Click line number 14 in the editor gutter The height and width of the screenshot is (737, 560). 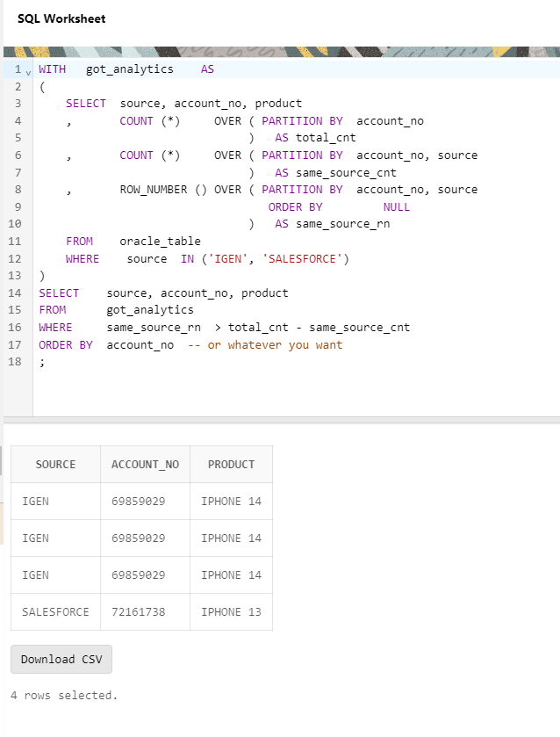pyautogui.click(x=15, y=293)
